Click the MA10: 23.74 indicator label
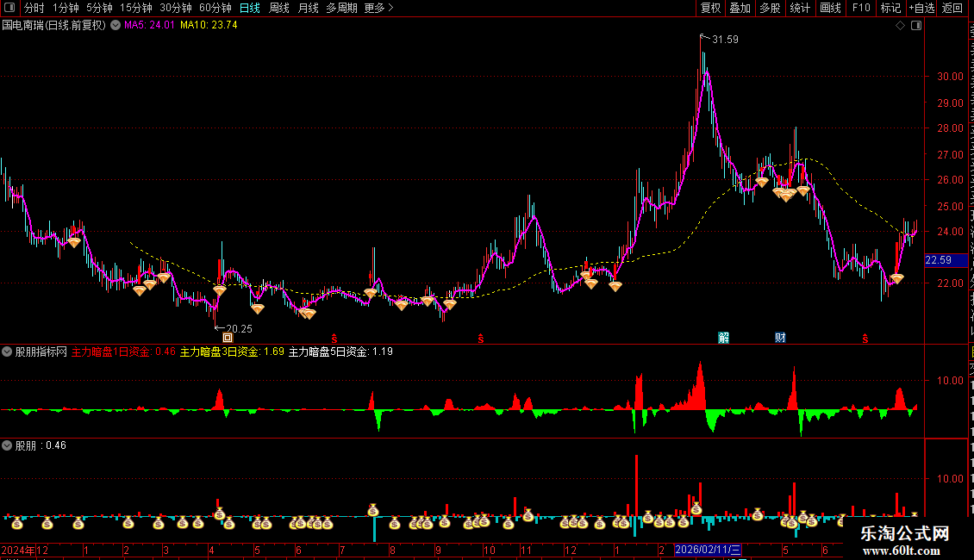 pos(209,26)
